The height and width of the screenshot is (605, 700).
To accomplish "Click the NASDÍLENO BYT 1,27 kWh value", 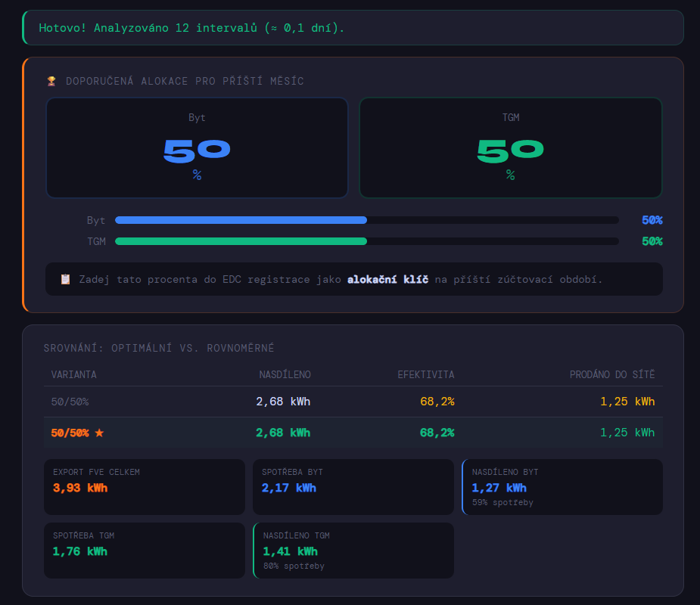I will pyautogui.click(x=499, y=488).
